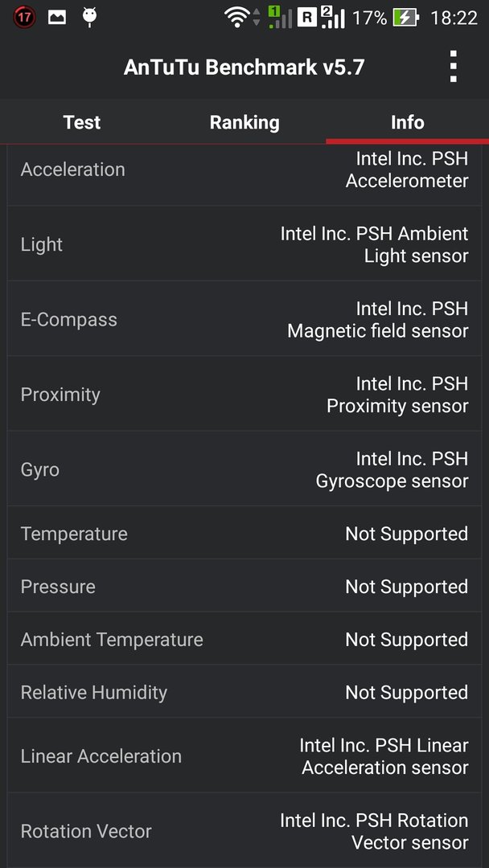Tap the Rotation Vector sensor entry

[x=244, y=831]
